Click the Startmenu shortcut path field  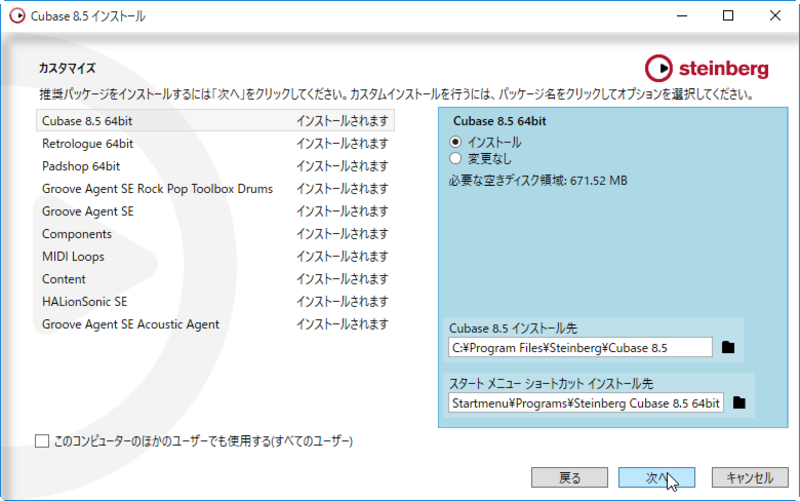click(x=586, y=403)
